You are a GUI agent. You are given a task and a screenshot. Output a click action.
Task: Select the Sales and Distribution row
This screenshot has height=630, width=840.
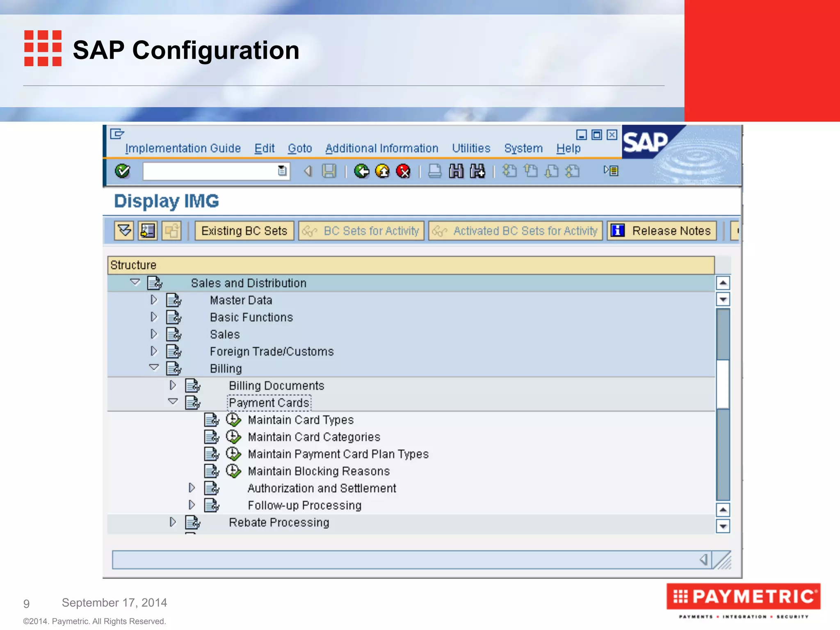click(411, 283)
